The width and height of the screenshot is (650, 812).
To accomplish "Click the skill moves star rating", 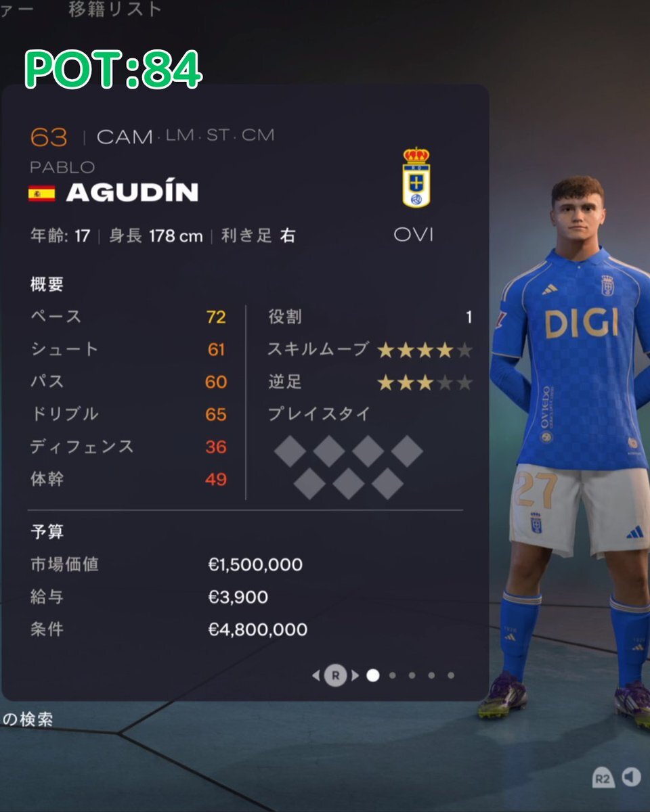I will 425,350.
